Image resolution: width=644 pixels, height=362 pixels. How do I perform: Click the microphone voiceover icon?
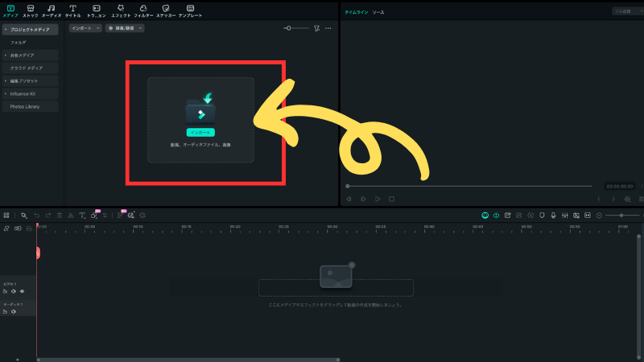click(x=553, y=216)
